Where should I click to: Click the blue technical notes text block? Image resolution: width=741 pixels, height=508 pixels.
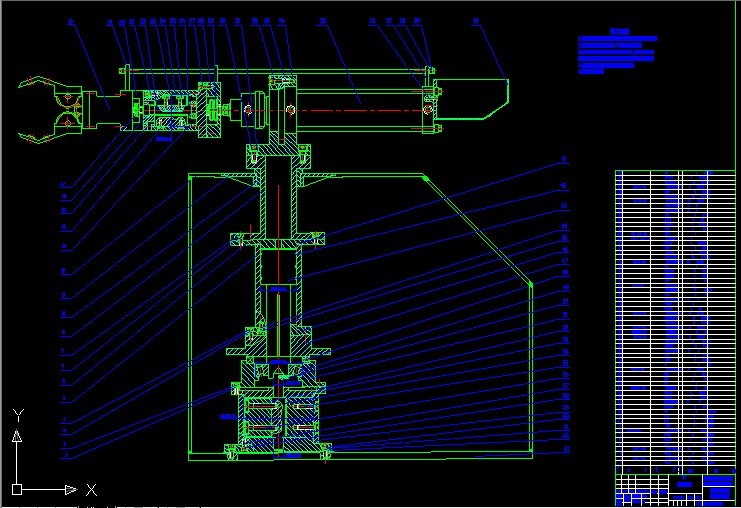[x=616, y=54]
